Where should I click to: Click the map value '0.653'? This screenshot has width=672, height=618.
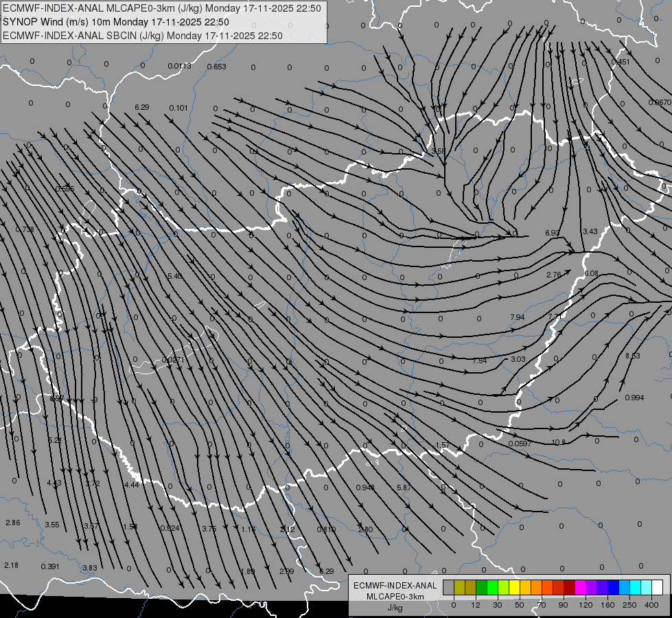(x=216, y=67)
